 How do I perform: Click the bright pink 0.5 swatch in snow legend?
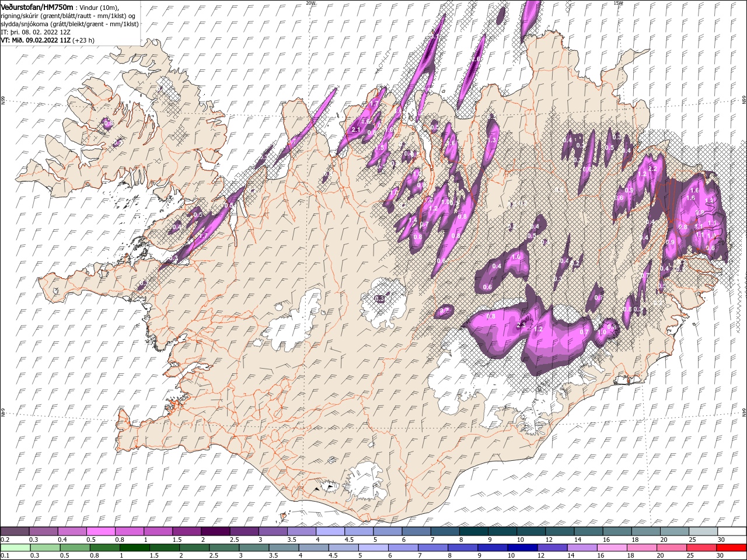[100, 531]
